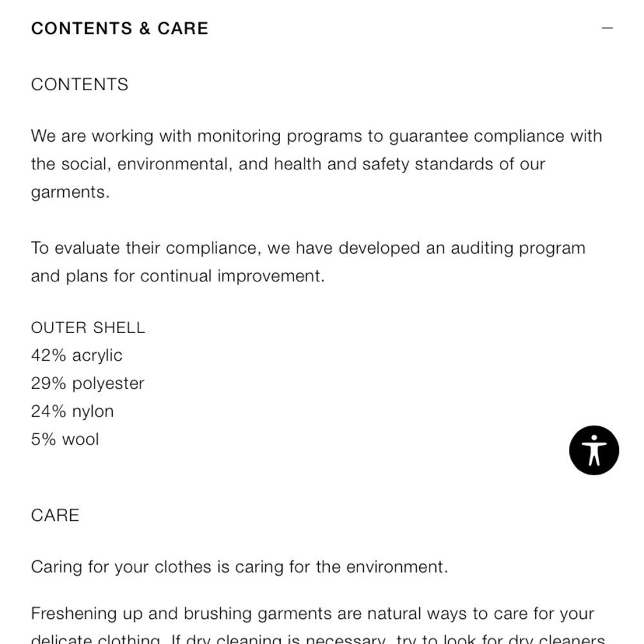This screenshot has width=644, height=644.
Task: Collapse section using the minus icon
Action: coord(607,28)
